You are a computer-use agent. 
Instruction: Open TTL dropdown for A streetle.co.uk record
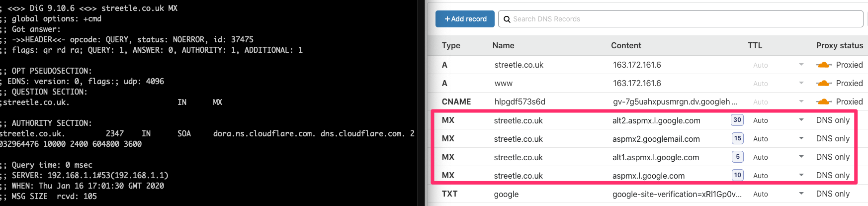801,65
